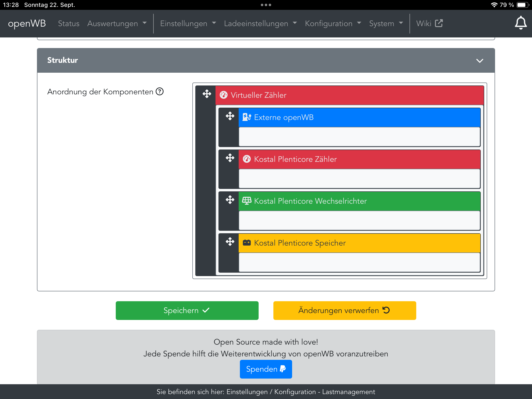This screenshot has width=532, height=399.
Task: Click move handle of Virtueller Zähler
Action: tap(207, 94)
